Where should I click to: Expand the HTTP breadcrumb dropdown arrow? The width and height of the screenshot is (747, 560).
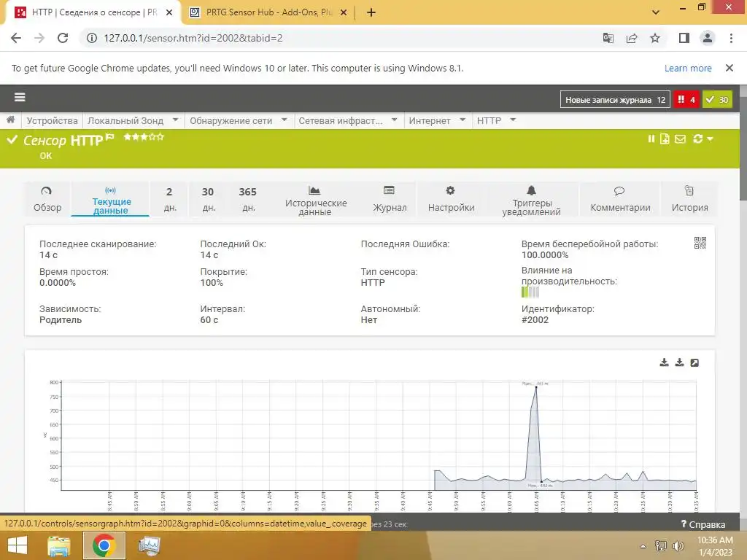[x=513, y=120]
